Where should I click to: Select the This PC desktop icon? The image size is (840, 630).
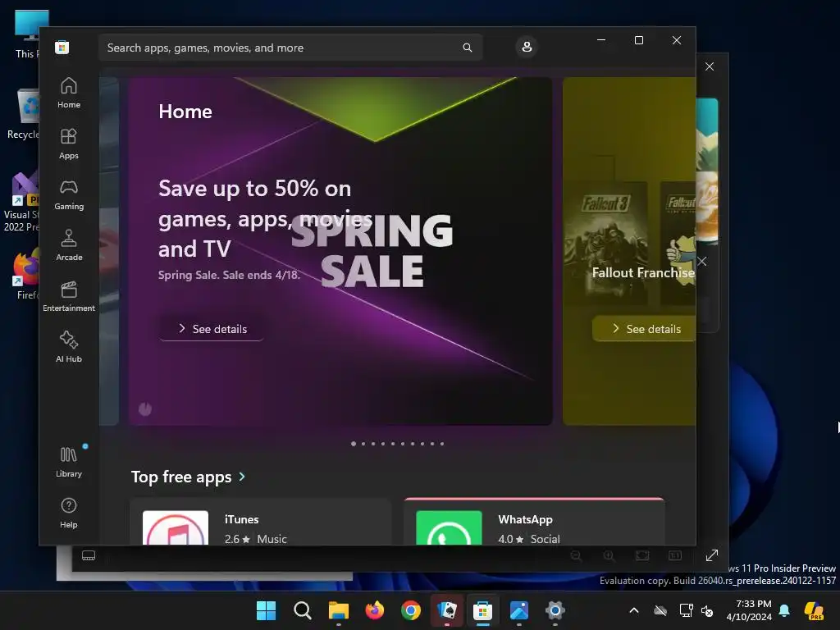pyautogui.click(x=28, y=34)
